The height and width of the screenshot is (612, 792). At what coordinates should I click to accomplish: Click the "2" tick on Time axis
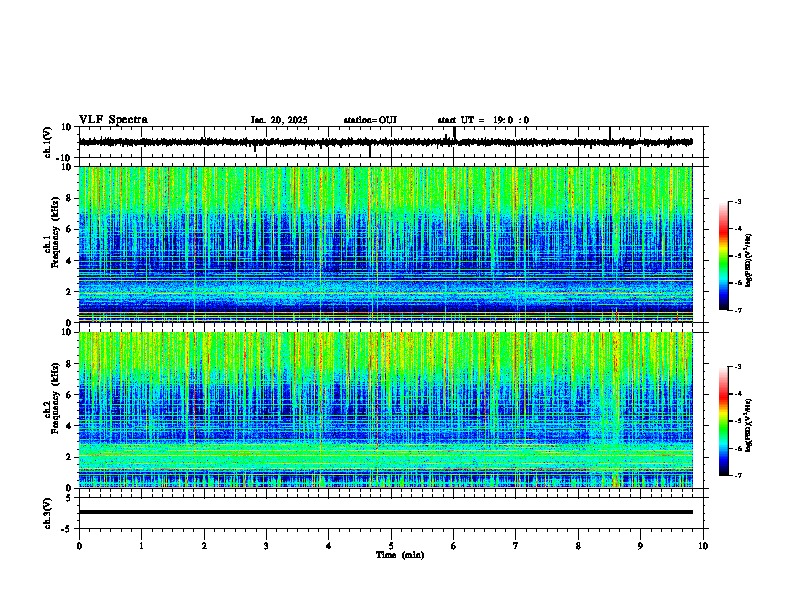[x=204, y=546]
